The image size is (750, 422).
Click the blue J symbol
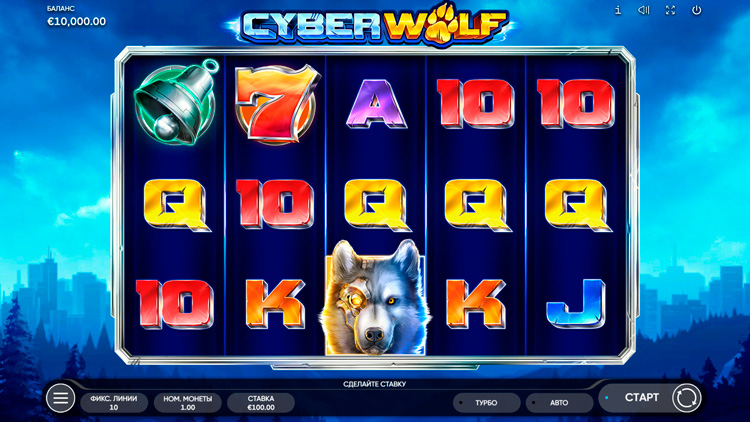576,304
